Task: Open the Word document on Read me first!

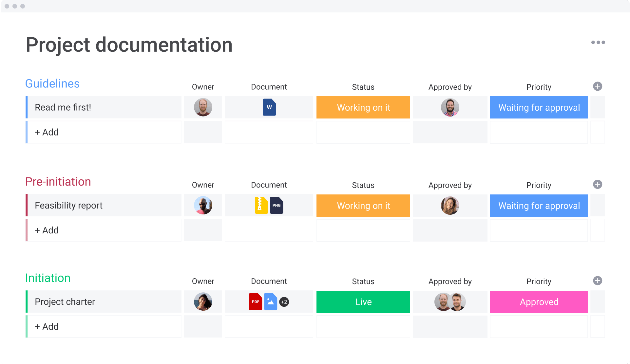Action: point(269,107)
